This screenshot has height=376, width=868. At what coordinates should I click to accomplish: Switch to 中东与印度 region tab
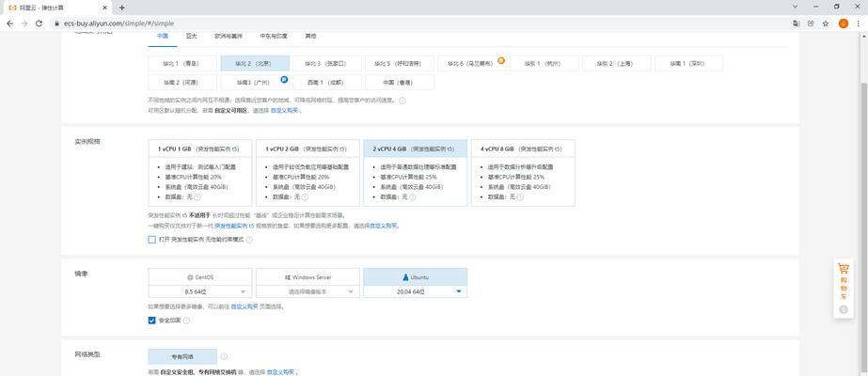tap(274, 36)
